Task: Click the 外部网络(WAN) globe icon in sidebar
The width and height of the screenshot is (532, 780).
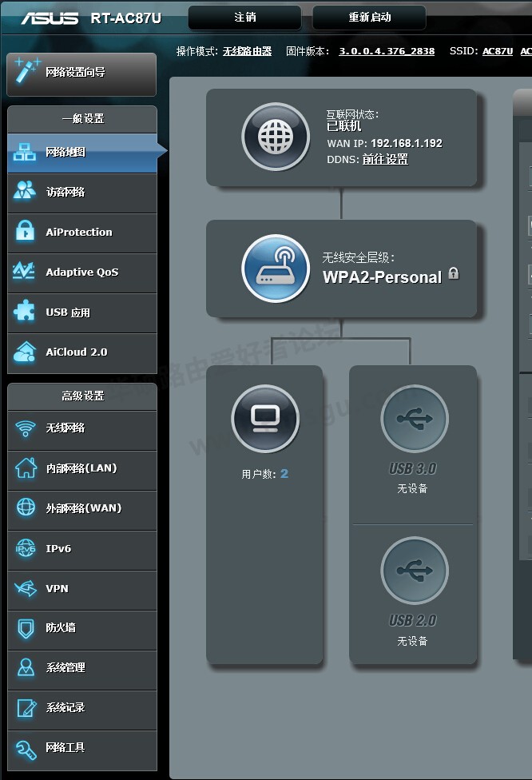Action: (x=26, y=507)
